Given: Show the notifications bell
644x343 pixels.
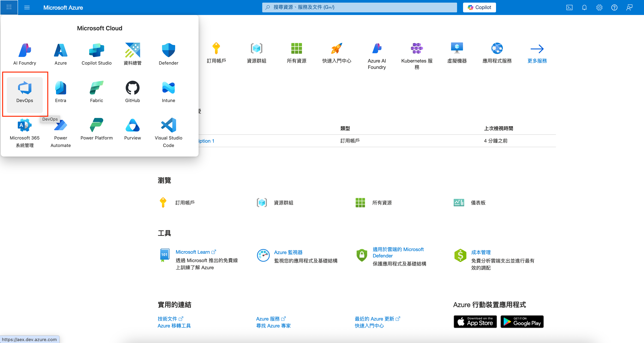Looking at the screenshot, I should click(584, 7).
